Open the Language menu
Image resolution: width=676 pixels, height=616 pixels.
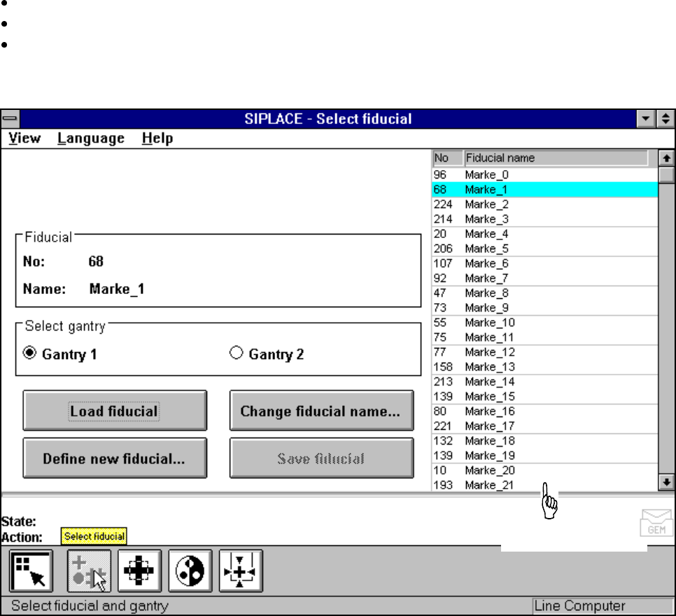point(91,138)
